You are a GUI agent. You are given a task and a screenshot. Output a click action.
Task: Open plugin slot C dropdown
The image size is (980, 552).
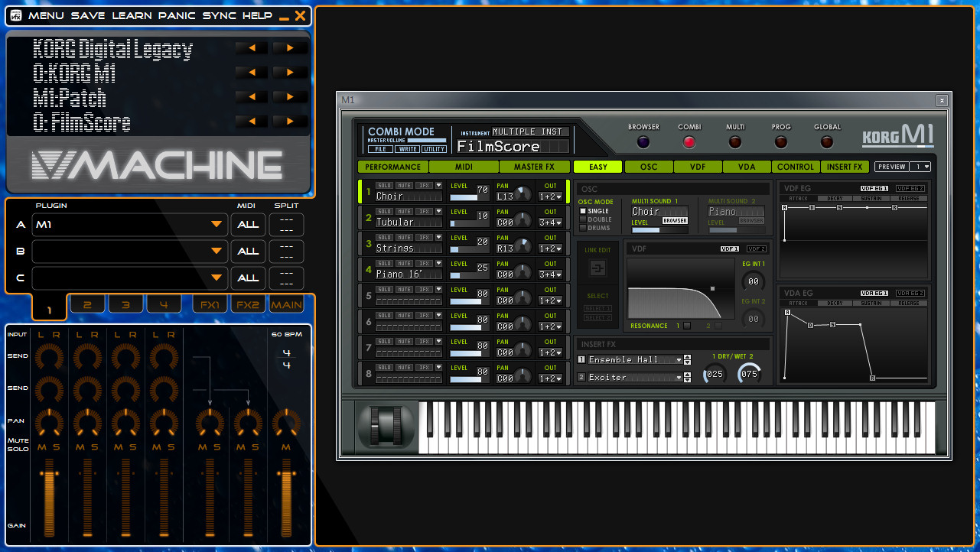pyautogui.click(x=130, y=278)
